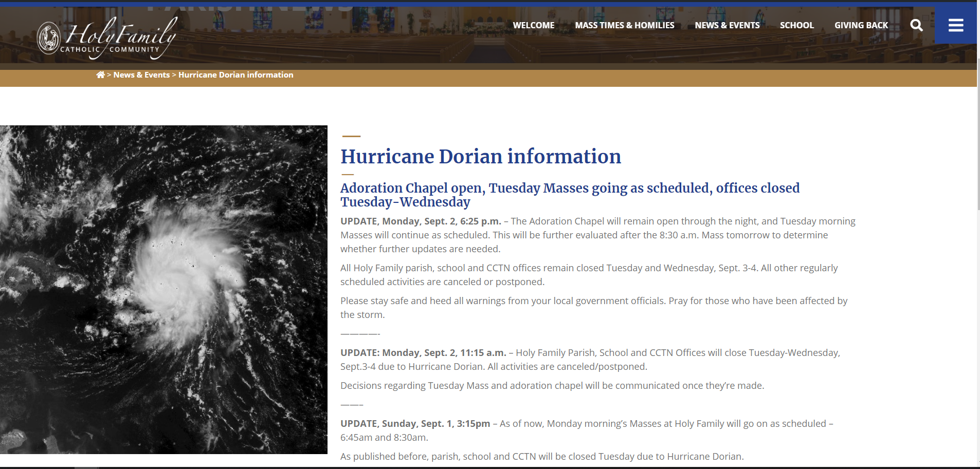Click the Holy Family Catholic Community logo
Viewport: 980px width, 469px height.
pyautogui.click(x=107, y=37)
